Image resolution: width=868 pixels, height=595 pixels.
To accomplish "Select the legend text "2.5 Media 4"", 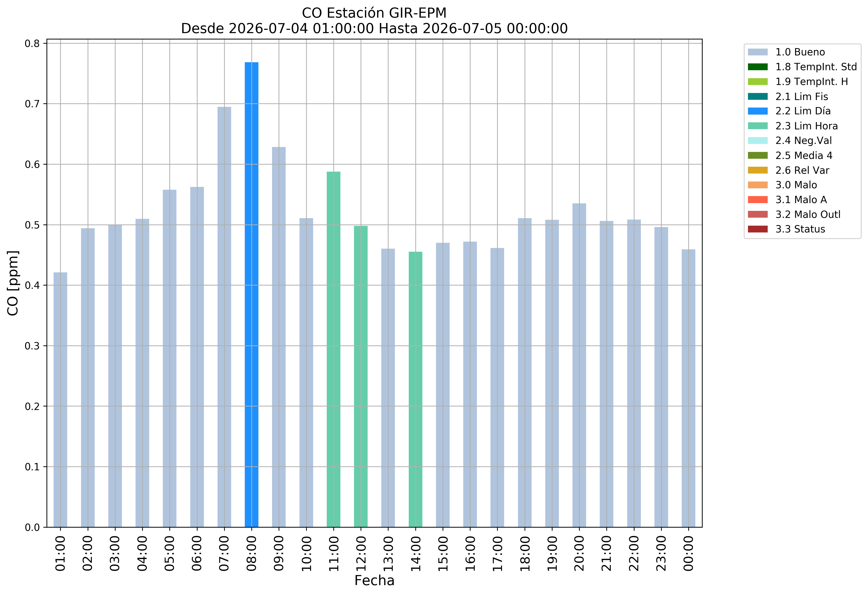I will [x=804, y=155].
